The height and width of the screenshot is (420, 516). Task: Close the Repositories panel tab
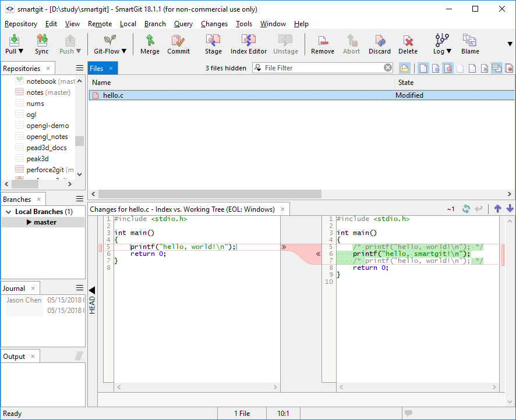click(48, 69)
